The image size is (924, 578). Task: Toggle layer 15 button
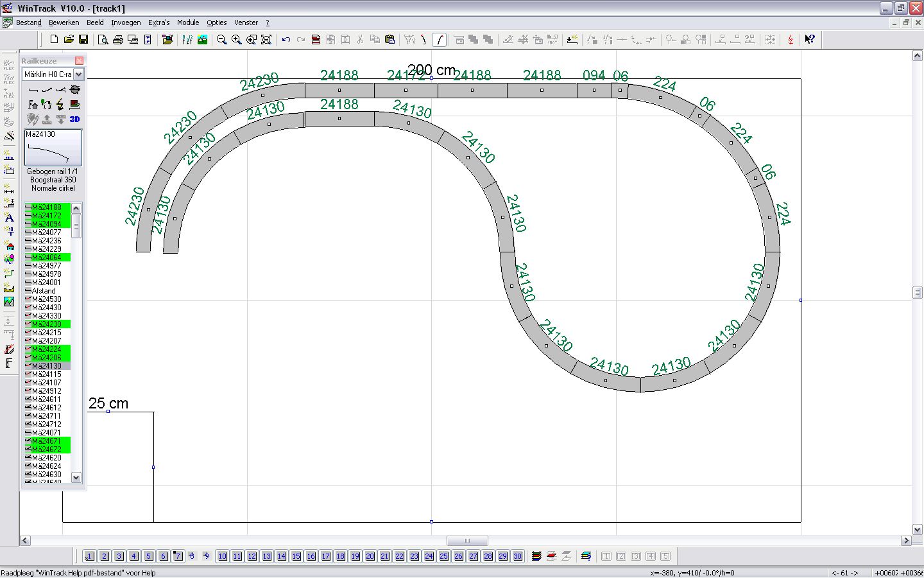pyautogui.click(x=296, y=556)
